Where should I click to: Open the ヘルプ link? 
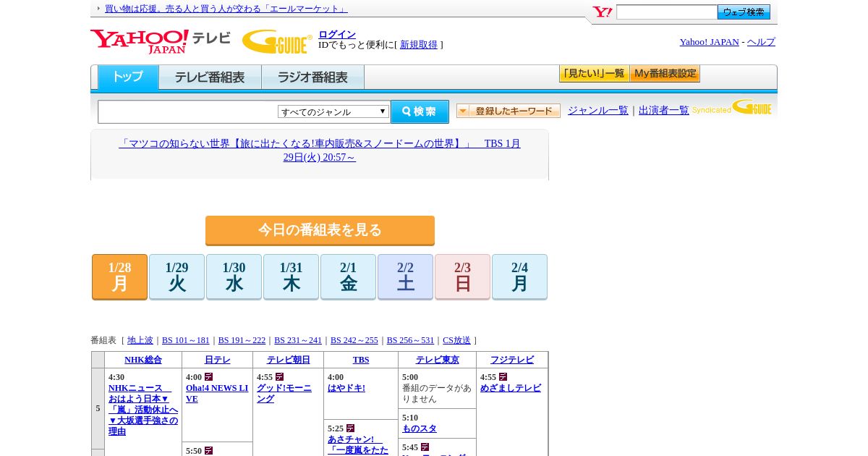tap(761, 41)
